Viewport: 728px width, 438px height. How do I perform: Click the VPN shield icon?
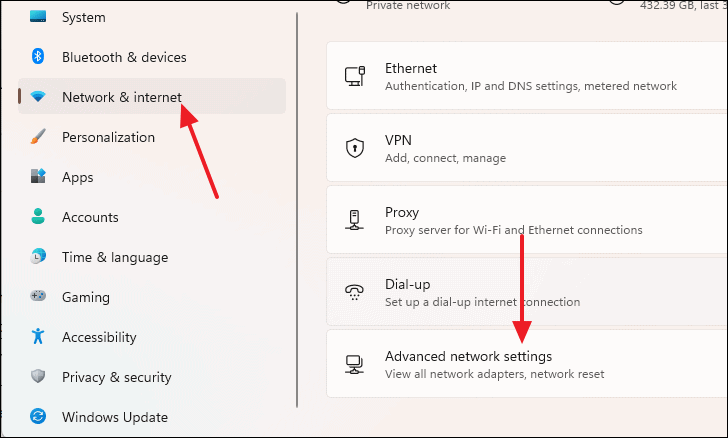coord(355,148)
